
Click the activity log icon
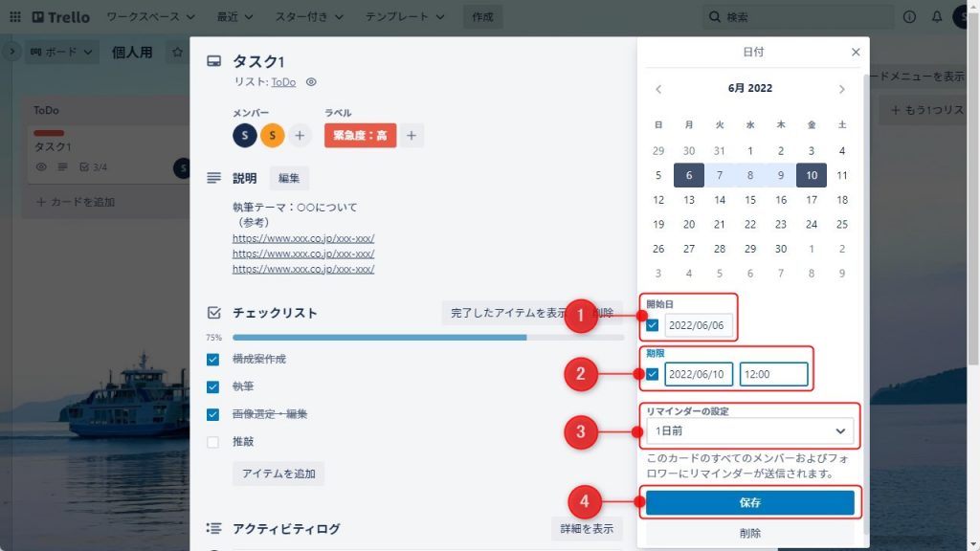tap(213, 528)
